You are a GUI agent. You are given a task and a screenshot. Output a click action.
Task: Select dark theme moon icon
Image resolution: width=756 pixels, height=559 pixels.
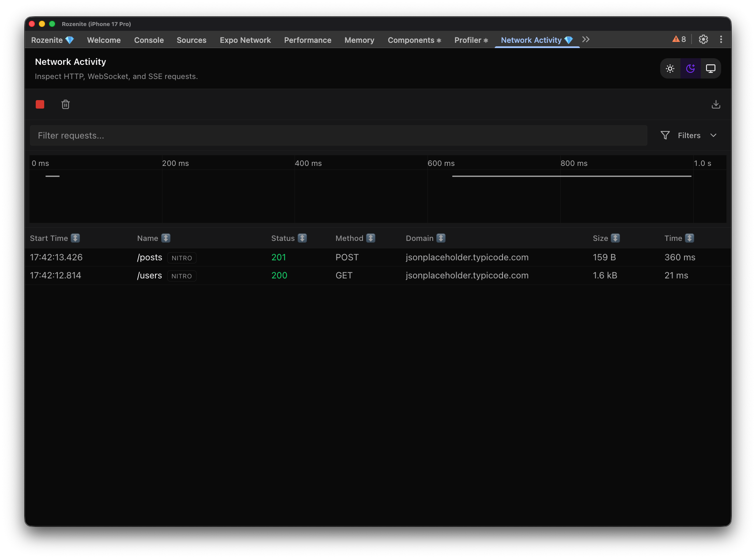pyautogui.click(x=690, y=69)
